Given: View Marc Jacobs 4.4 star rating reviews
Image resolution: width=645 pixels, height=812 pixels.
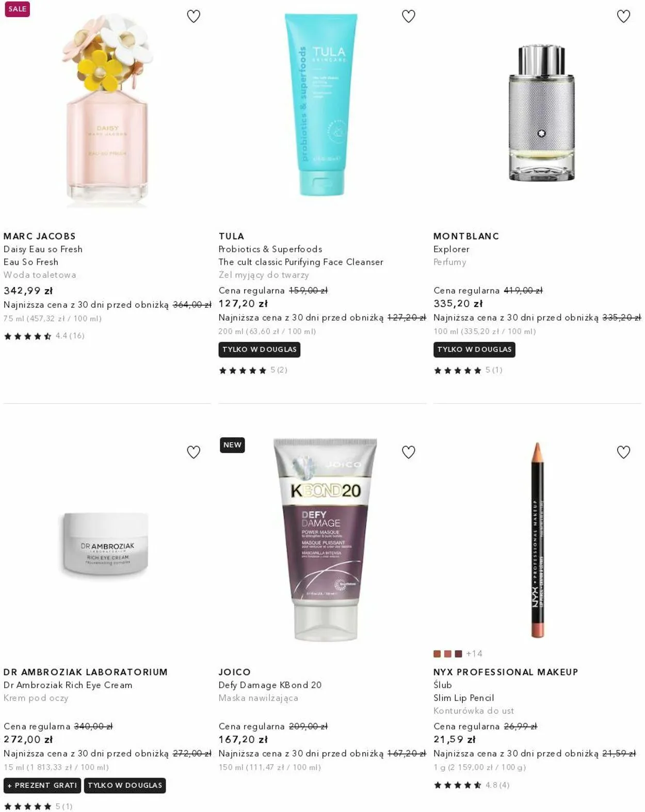Looking at the screenshot, I should 44,336.
